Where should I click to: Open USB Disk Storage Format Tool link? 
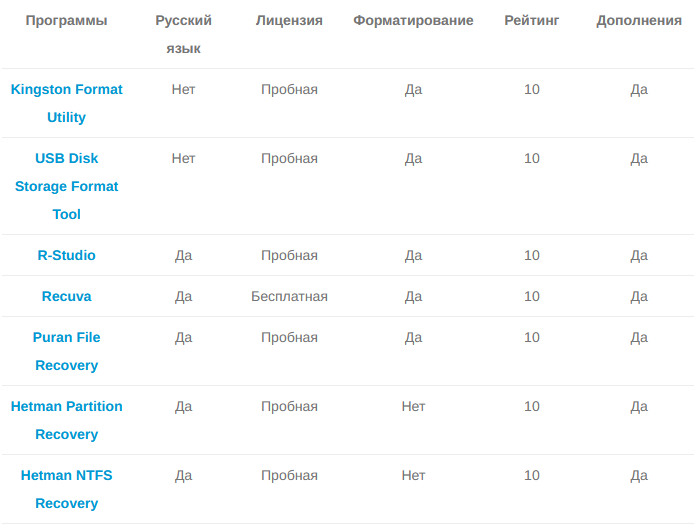click(66, 186)
